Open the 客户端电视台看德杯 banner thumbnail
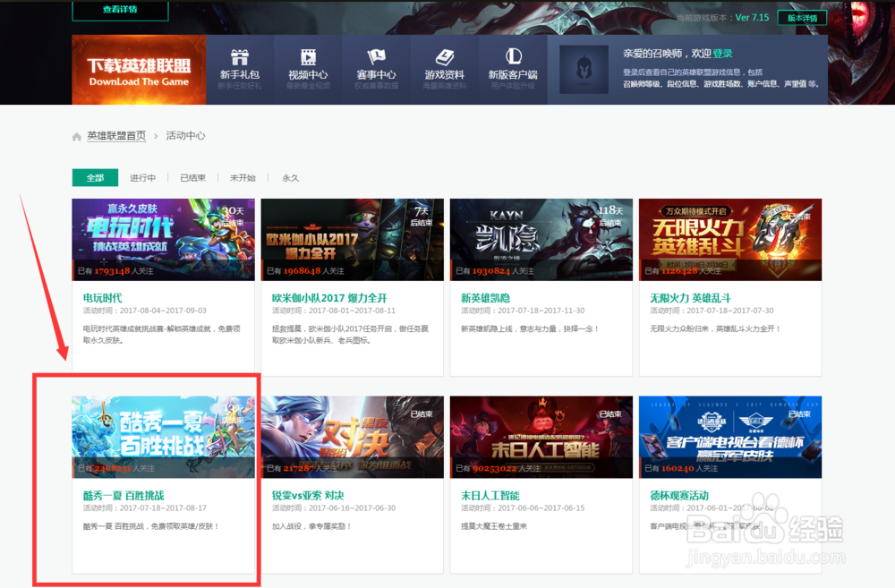This screenshot has width=895, height=588. [730, 437]
